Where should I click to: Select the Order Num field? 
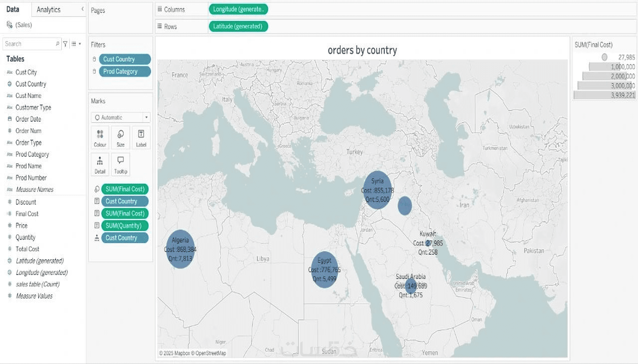click(x=29, y=131)
